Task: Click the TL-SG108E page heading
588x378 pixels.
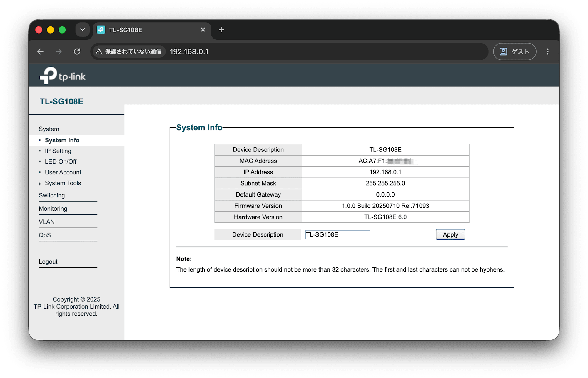Action: click(x=61, y=101)
